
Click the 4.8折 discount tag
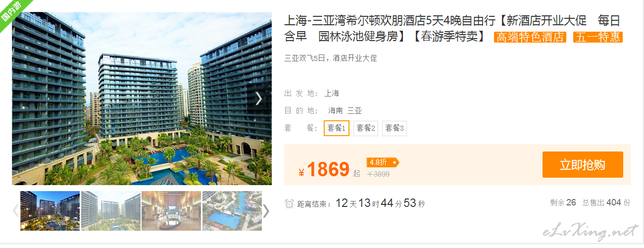point(382,162)
